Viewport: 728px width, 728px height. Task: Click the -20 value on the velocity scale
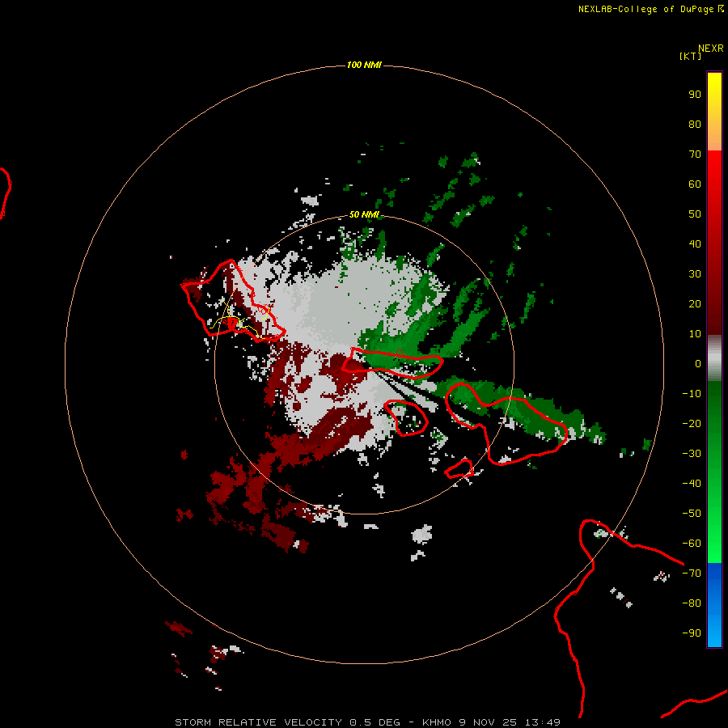692,424
